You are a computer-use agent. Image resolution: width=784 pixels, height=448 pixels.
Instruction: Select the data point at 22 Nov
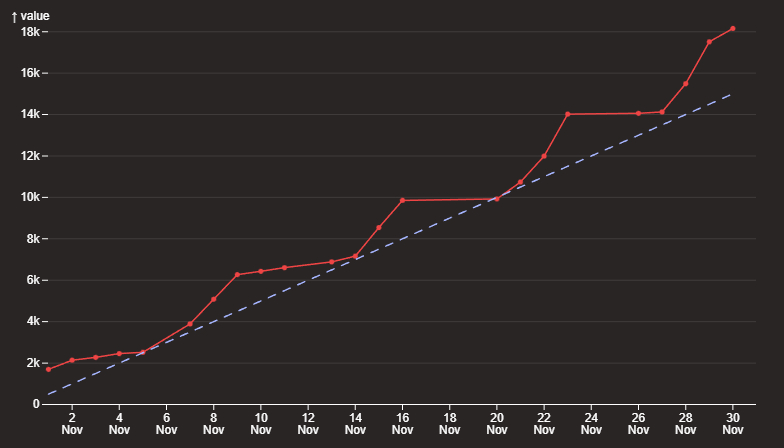pos(544,156)
